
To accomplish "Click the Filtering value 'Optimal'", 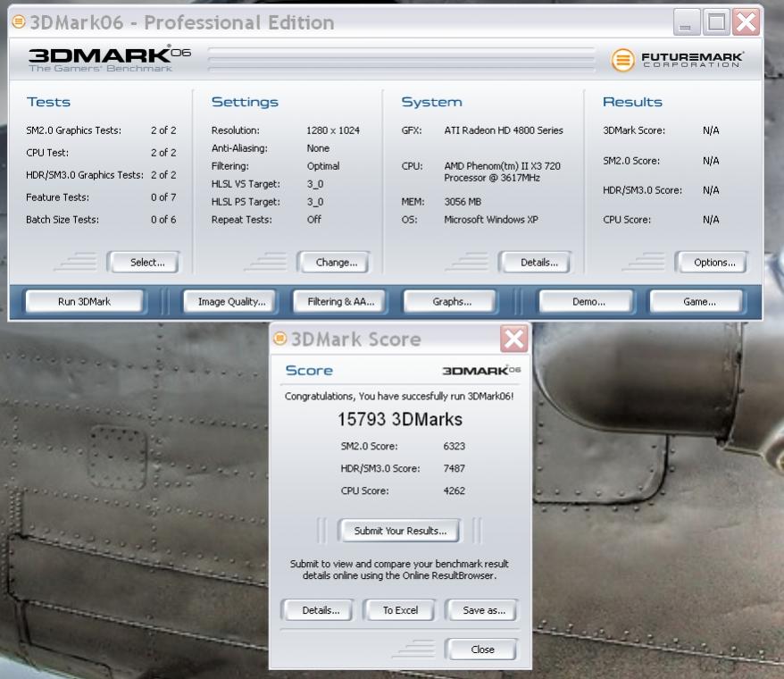I will point(323,166).
